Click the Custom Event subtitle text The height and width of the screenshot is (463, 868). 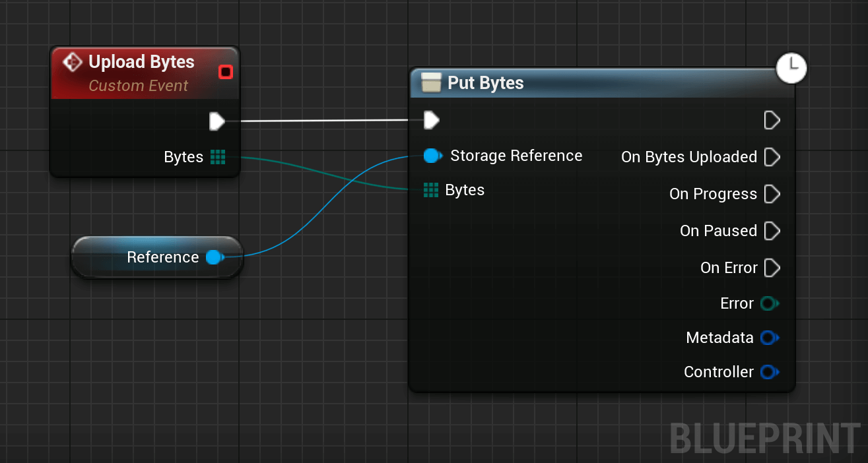(x=139, y=86)
